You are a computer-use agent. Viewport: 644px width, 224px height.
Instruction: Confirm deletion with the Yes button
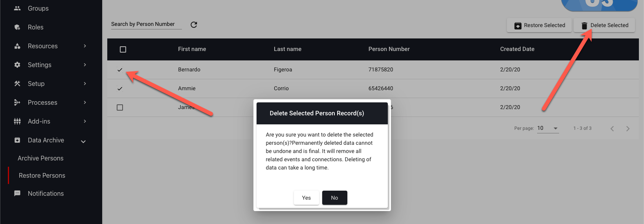tap(306, 198)
